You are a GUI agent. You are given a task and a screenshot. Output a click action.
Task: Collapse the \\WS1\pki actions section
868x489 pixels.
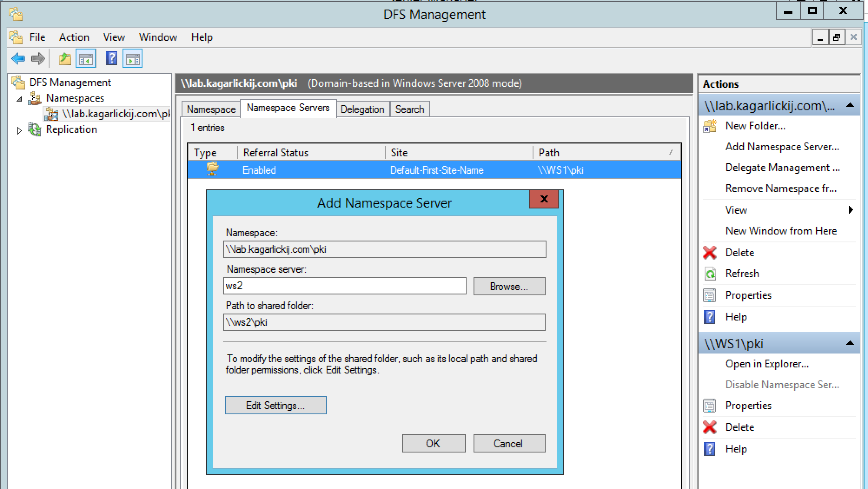[850, 344]
